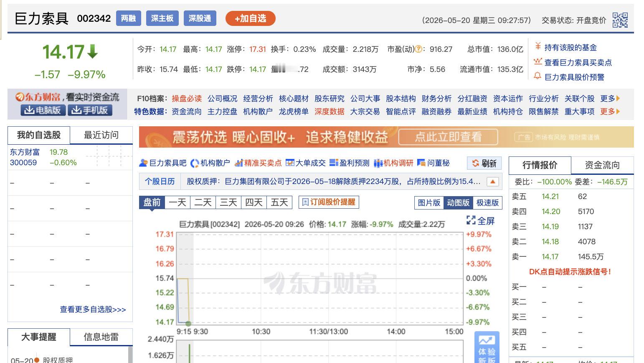Click the 巨力索具吧 person icon

[x=143, y=163]
